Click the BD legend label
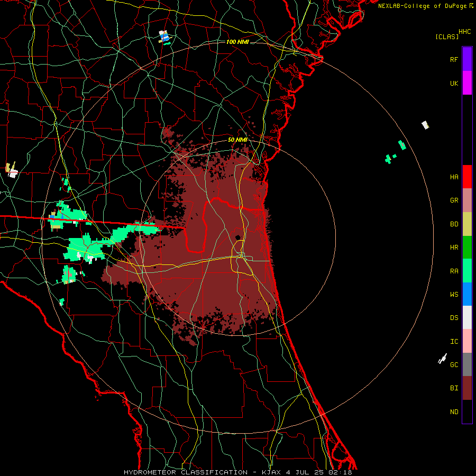Screen dimensions: 476x476 click(x=454, y=224)
